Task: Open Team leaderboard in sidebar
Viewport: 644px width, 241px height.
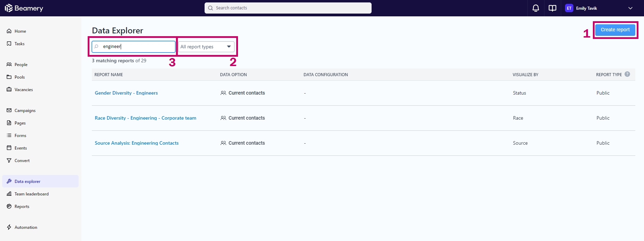Action: point(40,194)
